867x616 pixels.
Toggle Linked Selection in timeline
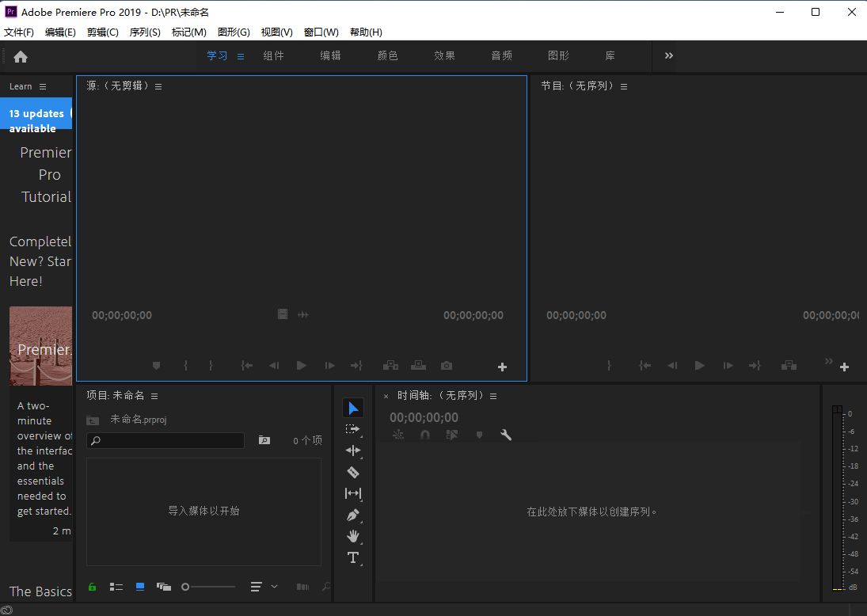pos(452,435)
